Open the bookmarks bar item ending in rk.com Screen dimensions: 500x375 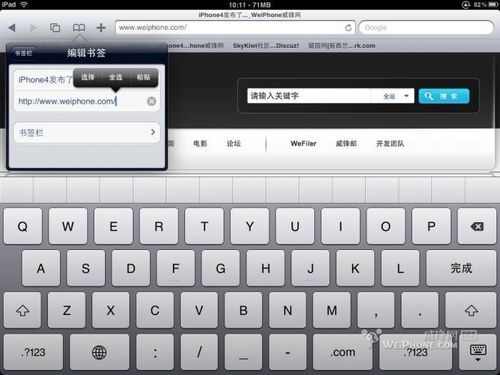342,46
